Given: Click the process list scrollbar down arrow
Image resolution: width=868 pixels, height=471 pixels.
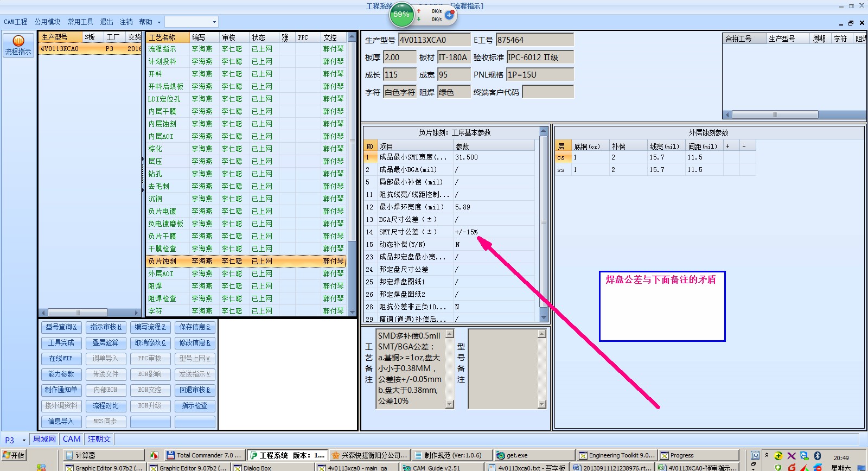Looking at the screenshot, I should [x=352, y=312].
